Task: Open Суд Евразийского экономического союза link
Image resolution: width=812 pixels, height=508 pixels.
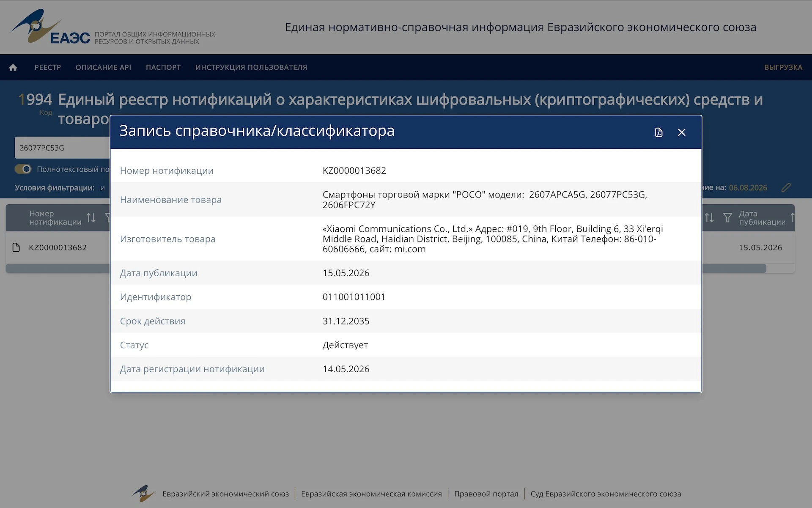Action: tap(606, 494)
